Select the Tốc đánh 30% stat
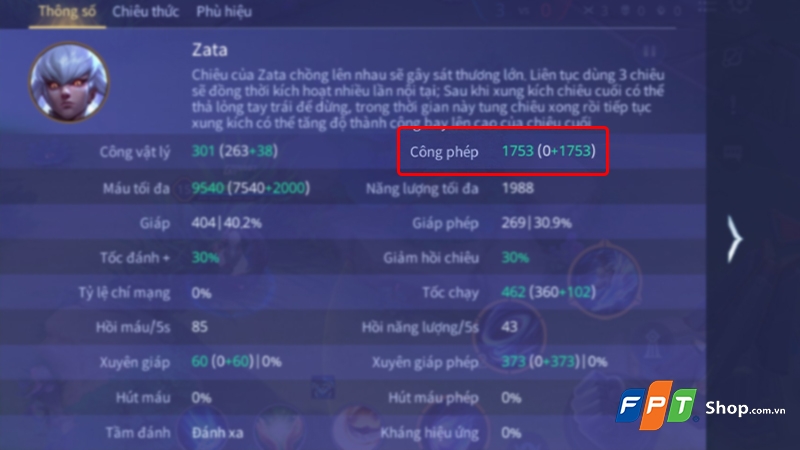The width and height of the screenshot is (800, 450). (x=159, y=258)
